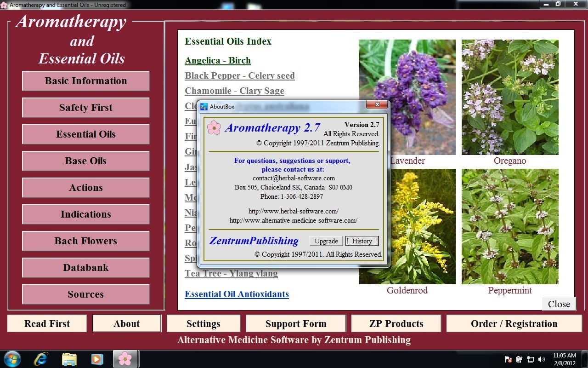Minimize the Aromatherapy main window

point(546,4)
